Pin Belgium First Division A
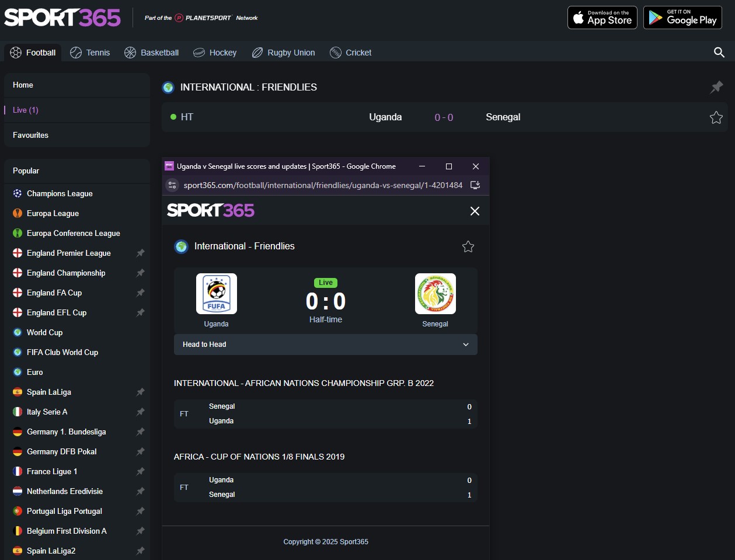The width and height of the screenshot is (735, 560). coord(140,531)
